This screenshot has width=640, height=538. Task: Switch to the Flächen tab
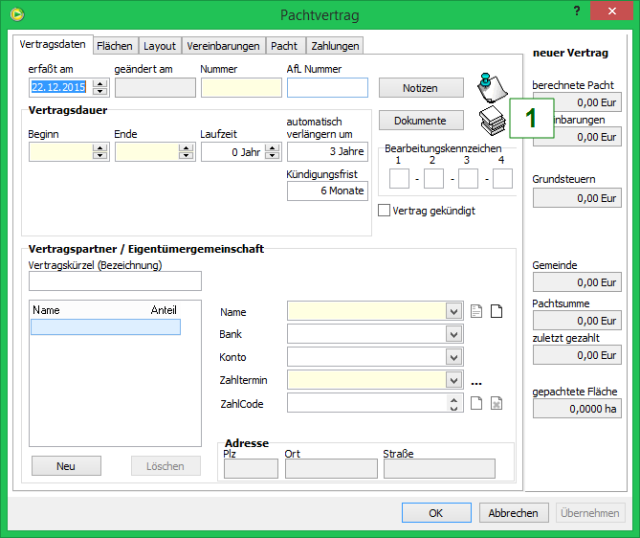coord(114,46)
